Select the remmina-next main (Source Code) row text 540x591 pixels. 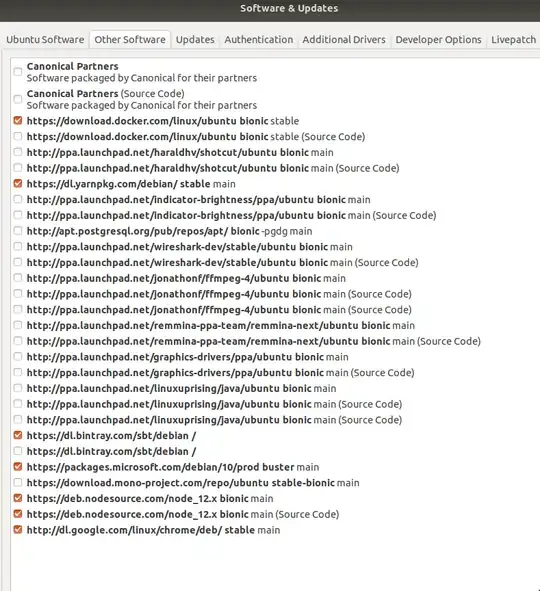[254, 341]
